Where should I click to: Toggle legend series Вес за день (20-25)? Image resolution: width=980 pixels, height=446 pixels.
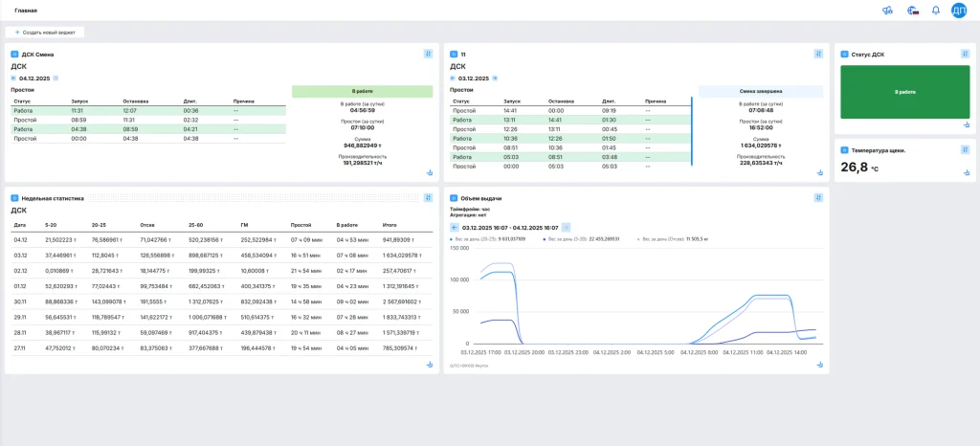tap(487, 238)
